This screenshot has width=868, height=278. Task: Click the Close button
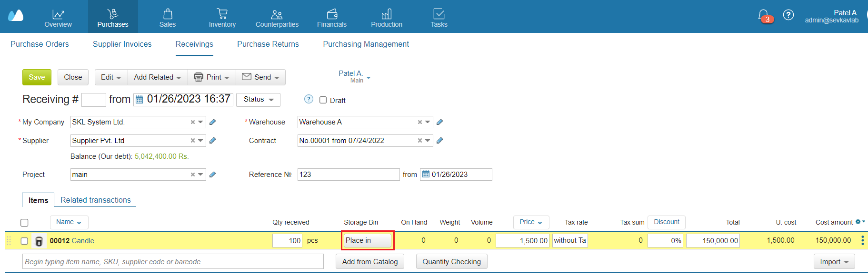coord(73,77)
